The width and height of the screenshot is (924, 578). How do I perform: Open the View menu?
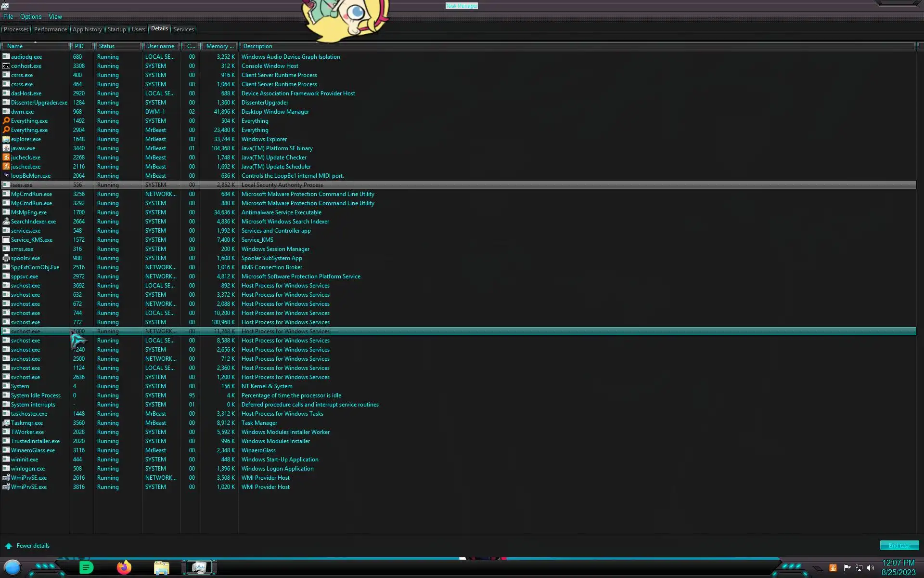55,16
